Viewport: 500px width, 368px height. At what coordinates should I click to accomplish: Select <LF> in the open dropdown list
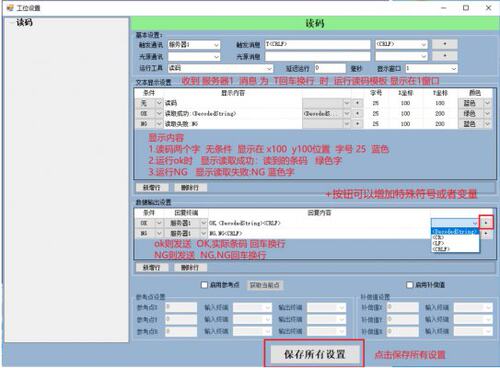(455, 243)
